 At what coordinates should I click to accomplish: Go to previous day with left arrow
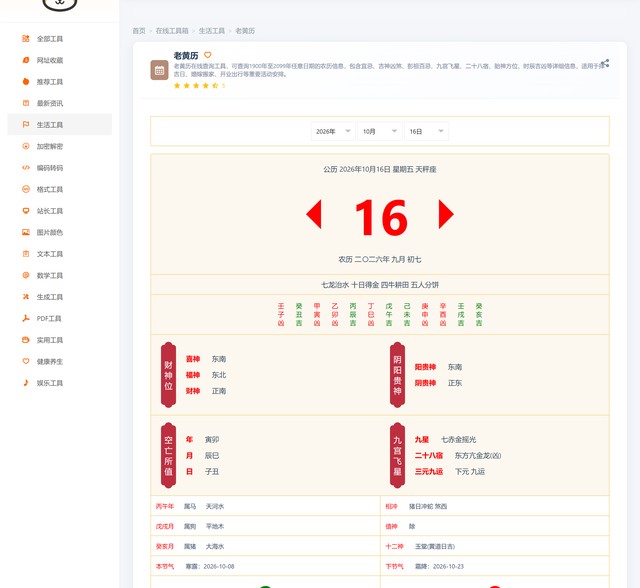[x=314, y=214]
